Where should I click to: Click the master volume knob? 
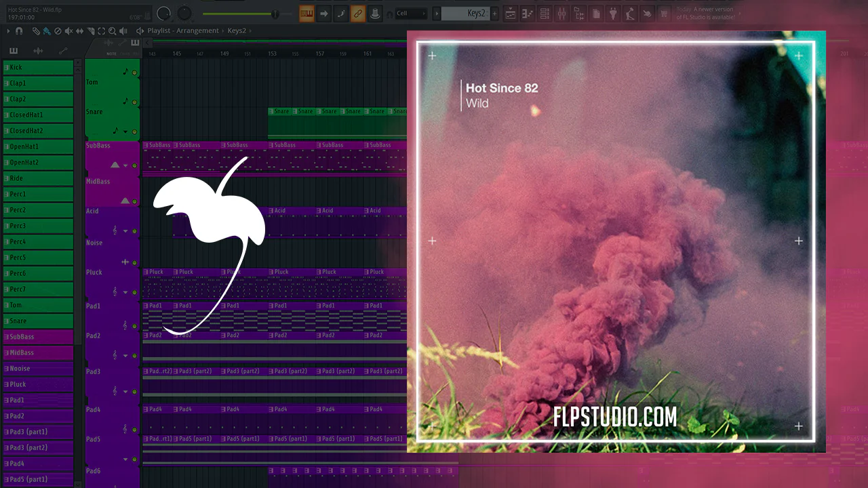click(164, 14)
